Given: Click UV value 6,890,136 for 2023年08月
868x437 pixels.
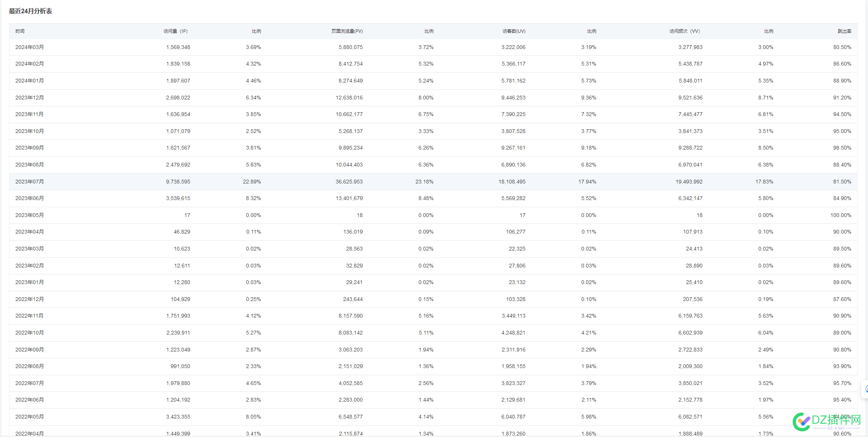Looking at the screenshot, I should (513, 165).
